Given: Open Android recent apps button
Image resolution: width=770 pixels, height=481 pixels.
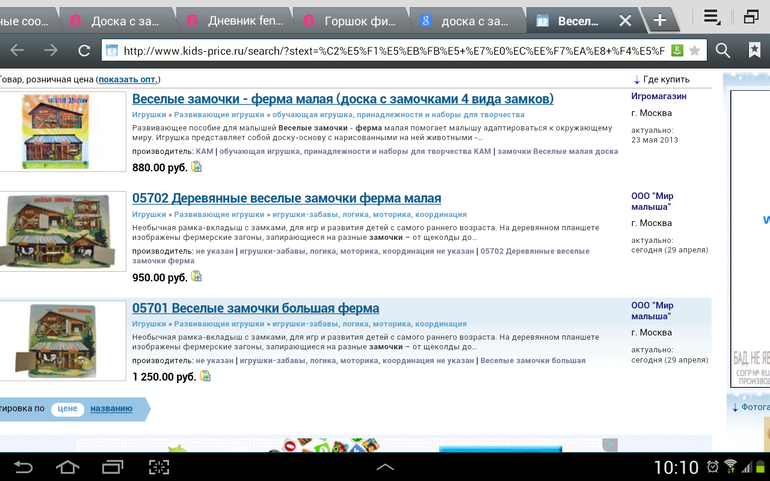Looking at the screenshot, I should pos(112,467).
